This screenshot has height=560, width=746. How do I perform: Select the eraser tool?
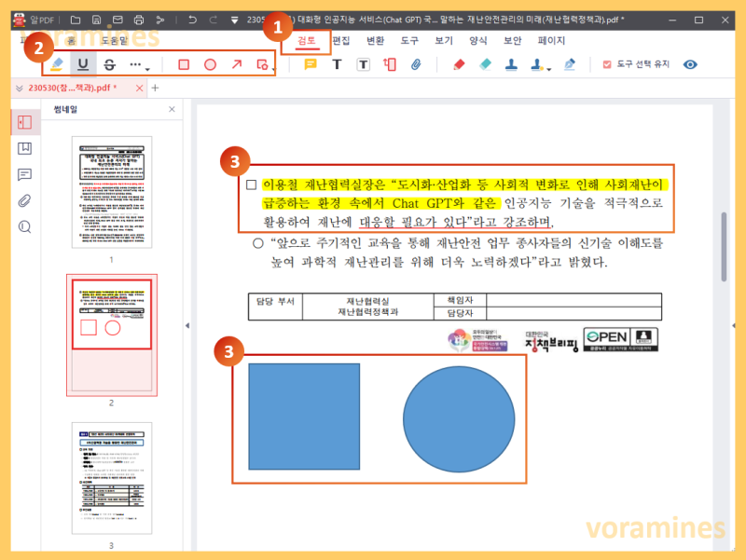(485, 64)
